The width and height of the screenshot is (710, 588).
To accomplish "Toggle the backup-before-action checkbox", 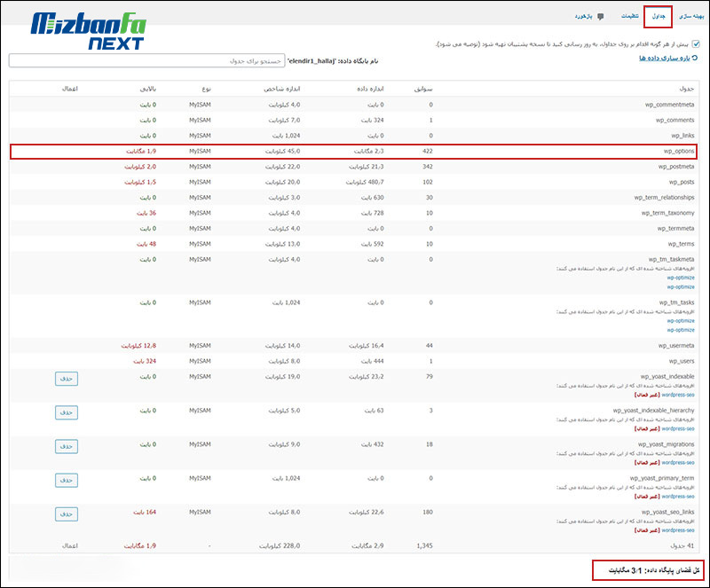I will pyautogui.click(x=696, y=44).
